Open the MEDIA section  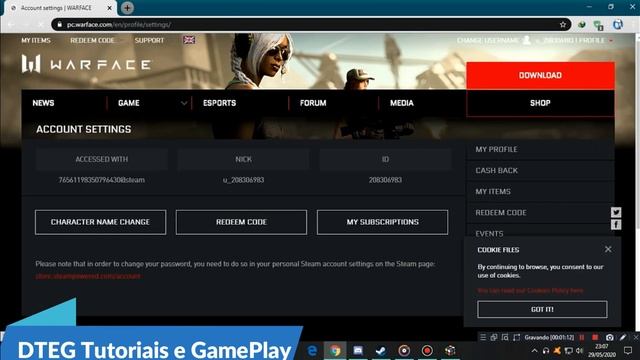402,103
